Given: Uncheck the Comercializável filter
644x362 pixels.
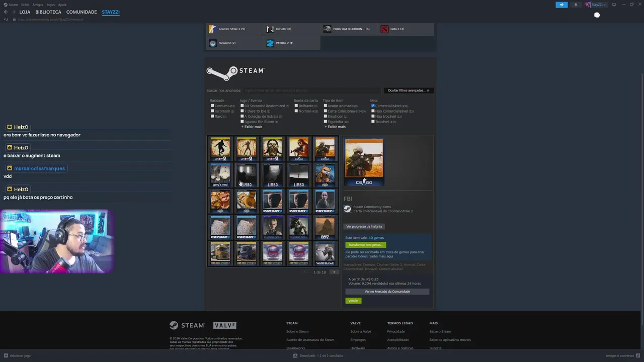Looking at the screenshot, I should pos(373,106).
